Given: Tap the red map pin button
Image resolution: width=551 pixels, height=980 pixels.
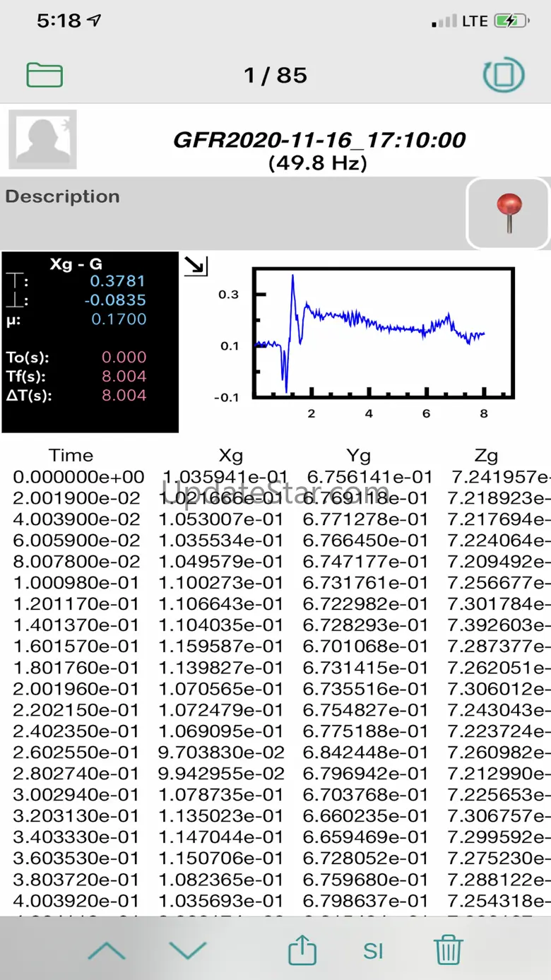Looking at the screenshot, I should [509, 213].
